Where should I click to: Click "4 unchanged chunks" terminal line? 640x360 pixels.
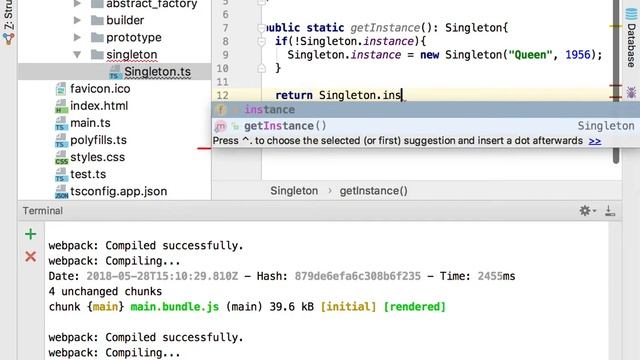pos(105,291)
